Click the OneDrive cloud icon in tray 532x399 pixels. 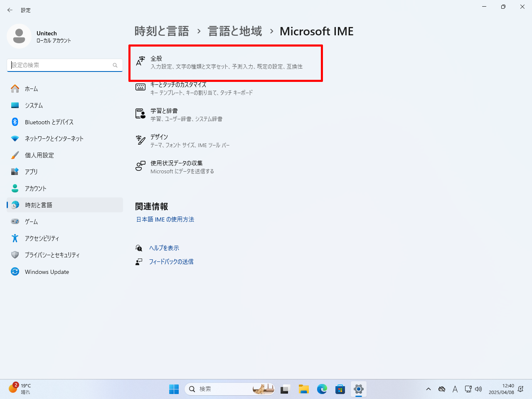click(442, 389)
